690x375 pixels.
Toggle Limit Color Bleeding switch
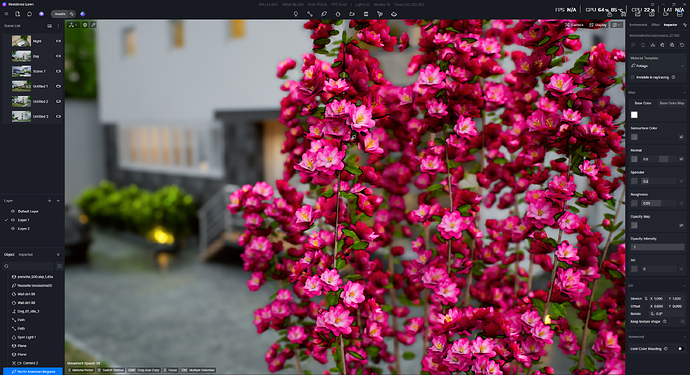click(680, 349)
